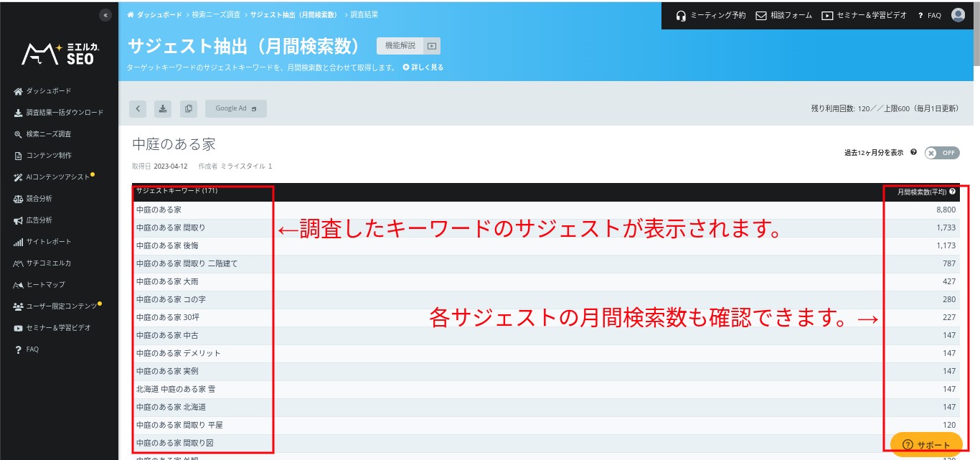Open the user profile avatar
980x460 pixels.
(958, 15)
